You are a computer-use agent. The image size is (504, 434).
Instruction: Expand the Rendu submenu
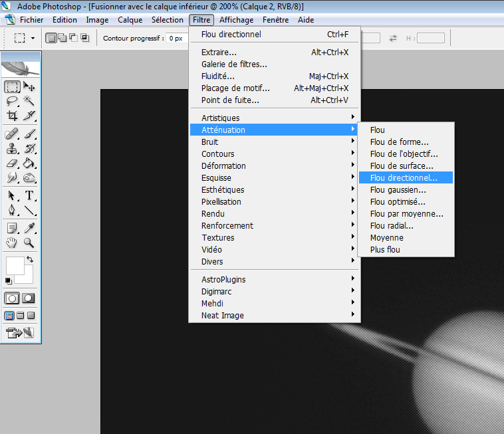(275, 213)
